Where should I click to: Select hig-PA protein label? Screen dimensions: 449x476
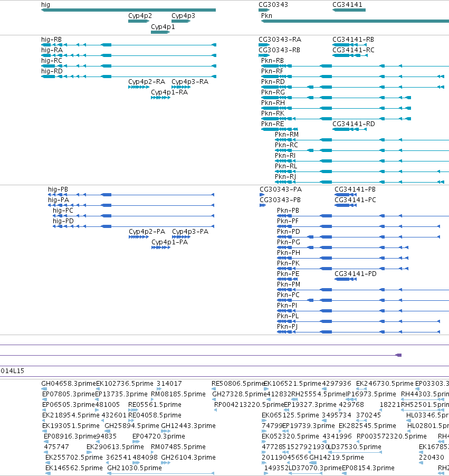click(x=59, y=200)
